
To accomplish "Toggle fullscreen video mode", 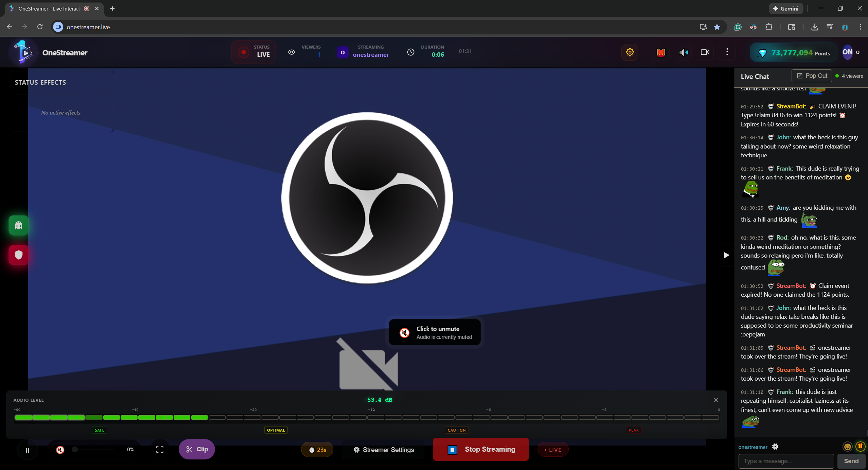I will [160, 450].
